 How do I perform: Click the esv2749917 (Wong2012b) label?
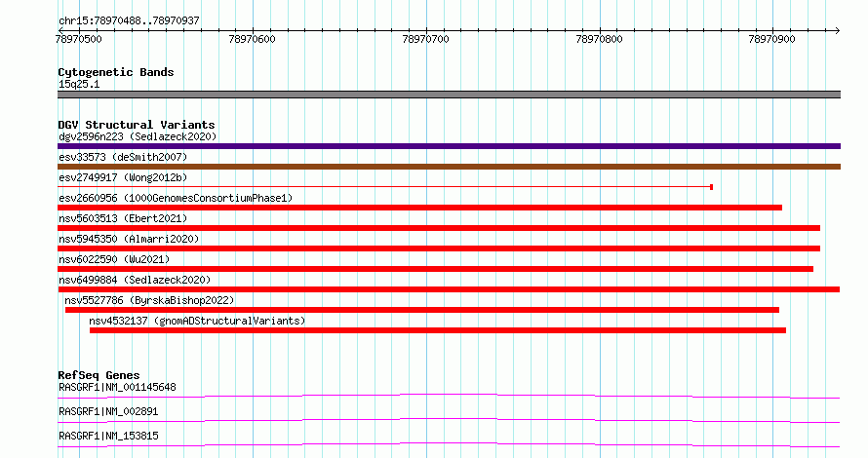click(x=123, y=177)
